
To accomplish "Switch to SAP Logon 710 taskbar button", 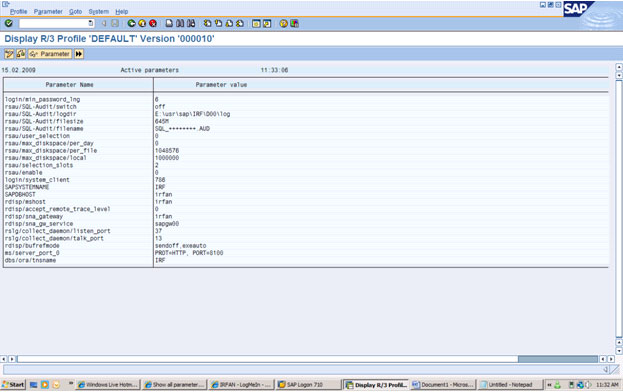I will tap(308, 384).
